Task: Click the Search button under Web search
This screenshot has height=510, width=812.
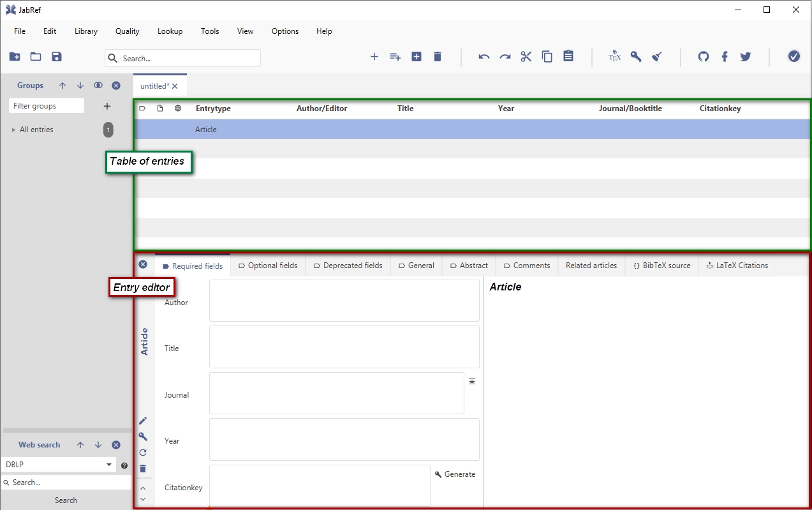Action: tap(66, 500)
